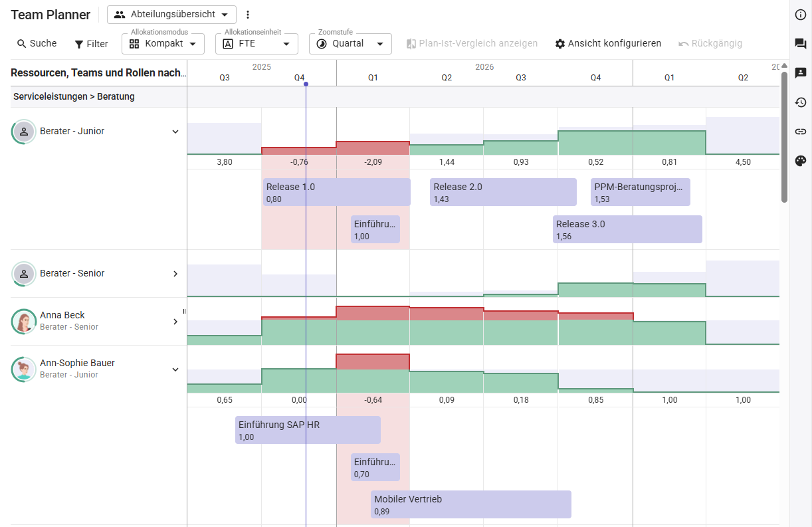Collapse Ann-Sophie Bauer's allocation row
This screenshot has height=527, width=812.
(x=175, y=369)
